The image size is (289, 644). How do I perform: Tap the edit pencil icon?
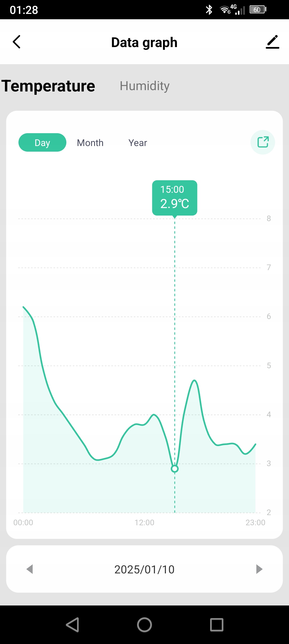tap(272, 42)
